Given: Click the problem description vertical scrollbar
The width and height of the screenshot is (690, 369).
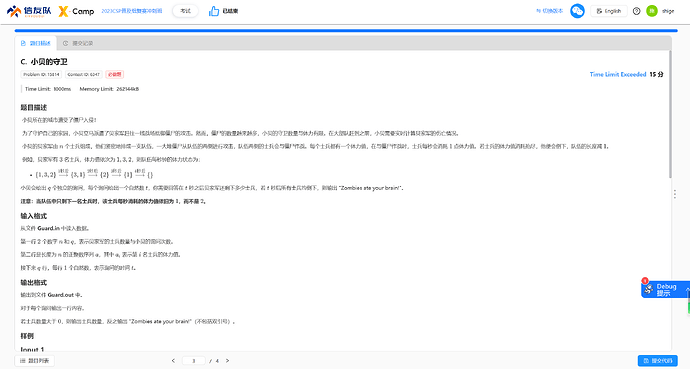Looking at the screenshot, I should click(670, 114).
